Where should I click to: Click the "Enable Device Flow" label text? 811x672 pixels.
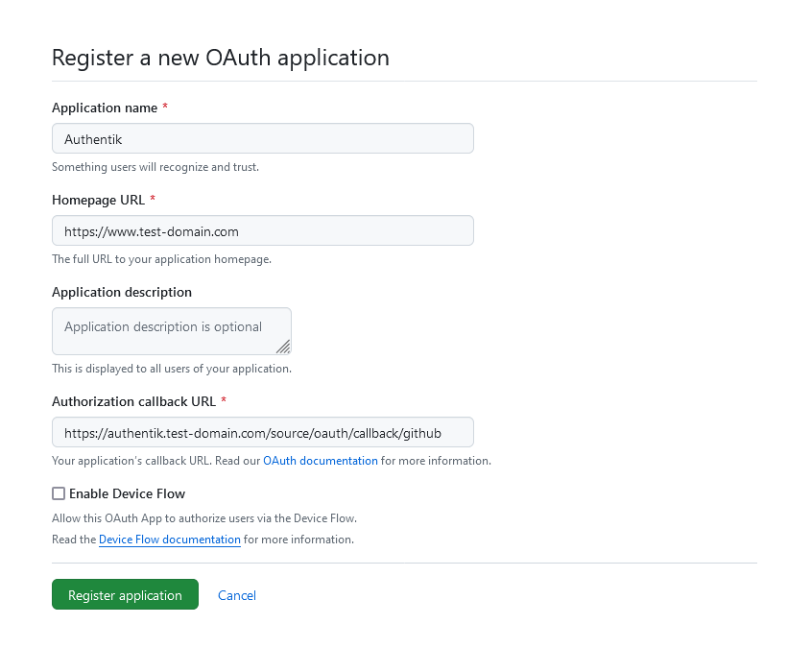click(x=127, y=493)
